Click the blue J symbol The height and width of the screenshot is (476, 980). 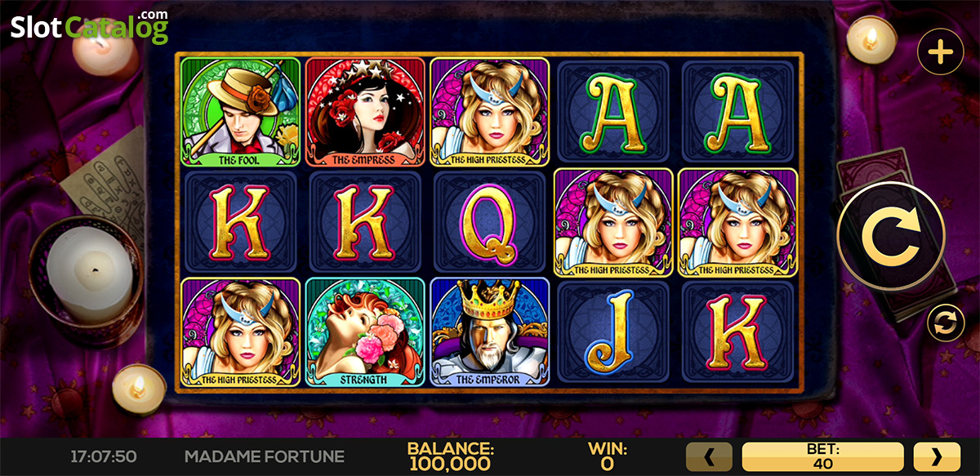(614, 331)
